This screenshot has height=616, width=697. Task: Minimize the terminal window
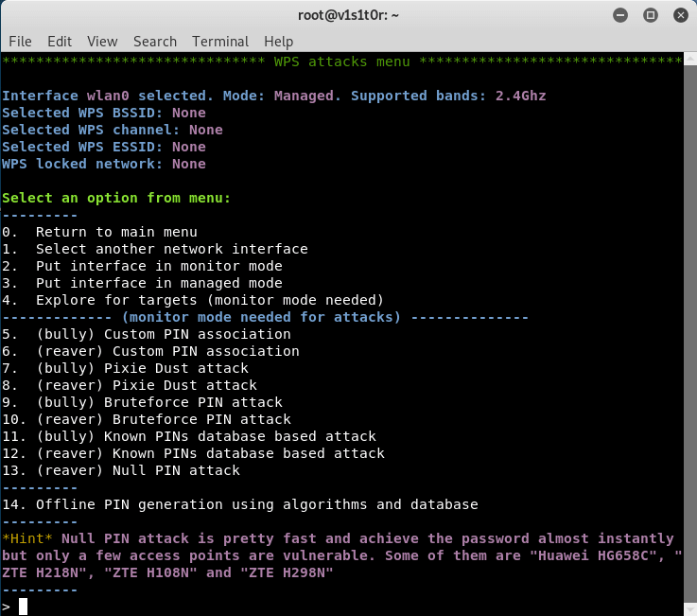pyautogui.click(x=620, y=15)
